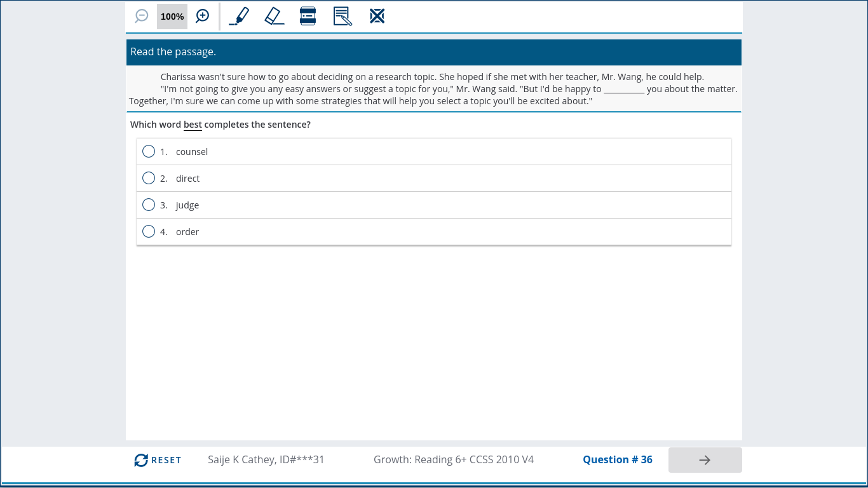
Task: Activate the answer eliminator tool
Action: (377, 16)
